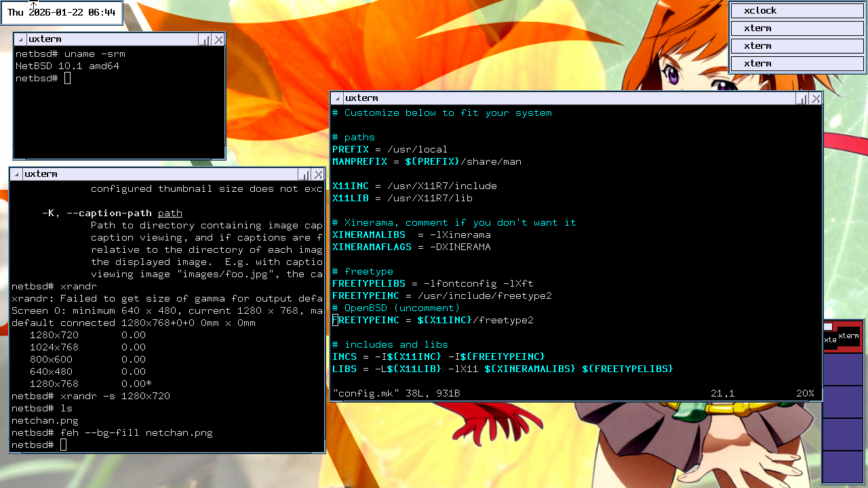Click the '640x480' mode row

click(87, 372)
